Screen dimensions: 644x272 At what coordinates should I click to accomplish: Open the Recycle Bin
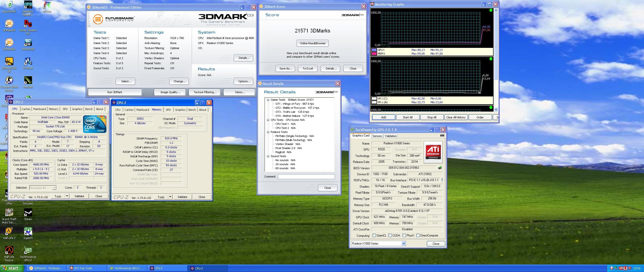(9, 7)
